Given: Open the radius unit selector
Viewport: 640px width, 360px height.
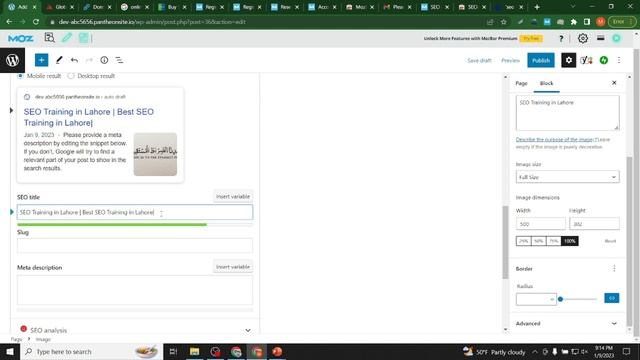Looking at the screenshot, I should 551,299.
